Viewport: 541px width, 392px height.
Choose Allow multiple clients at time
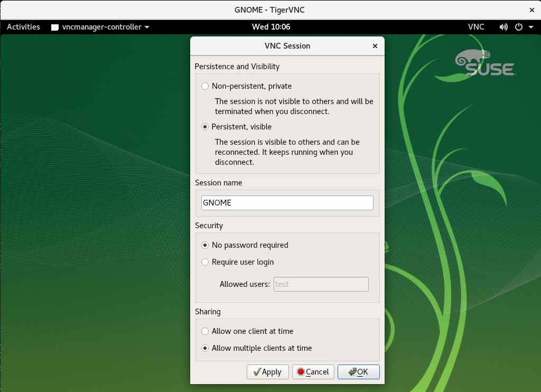tap(205, 348)
